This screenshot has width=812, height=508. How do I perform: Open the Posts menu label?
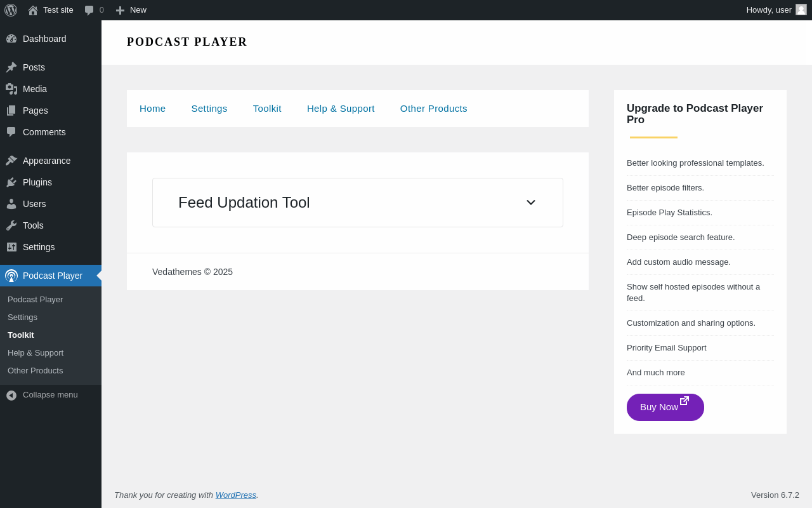pos(34,67)
